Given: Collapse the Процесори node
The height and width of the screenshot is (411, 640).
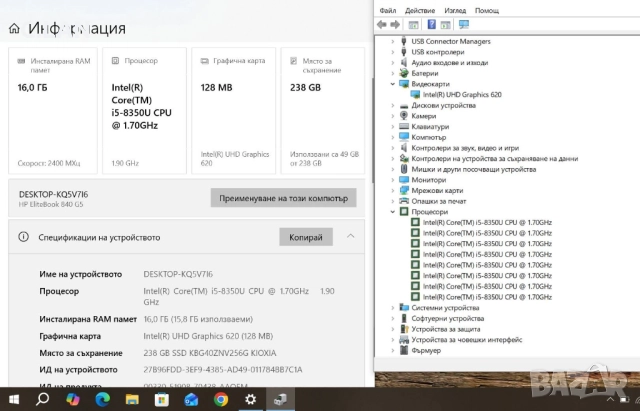Looking at the screenshot, I should [393, 211].
